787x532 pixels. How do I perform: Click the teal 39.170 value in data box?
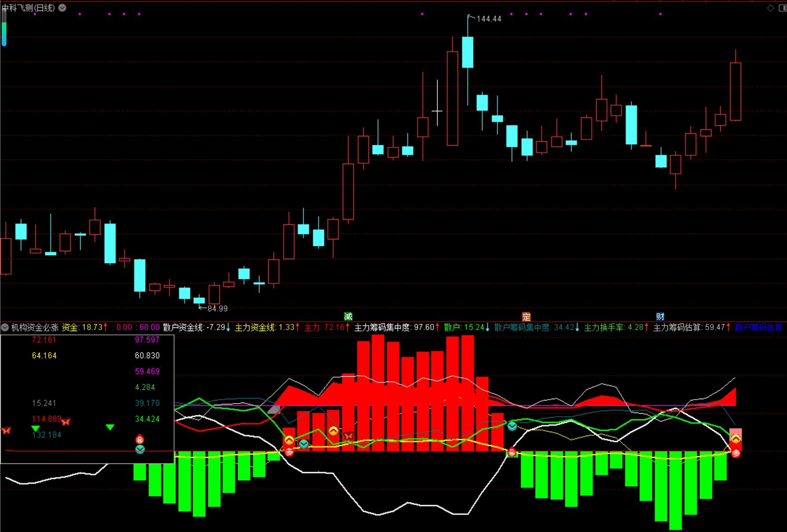147,403
